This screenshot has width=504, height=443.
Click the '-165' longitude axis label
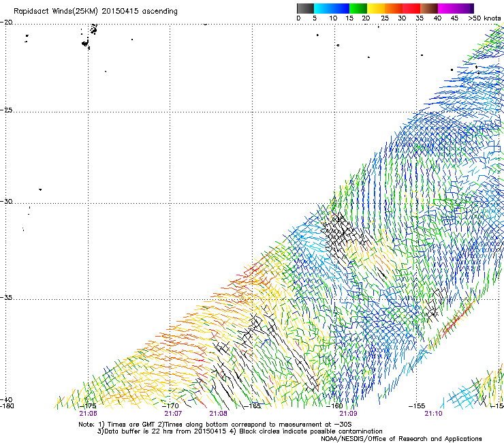(x=253, y=406)
